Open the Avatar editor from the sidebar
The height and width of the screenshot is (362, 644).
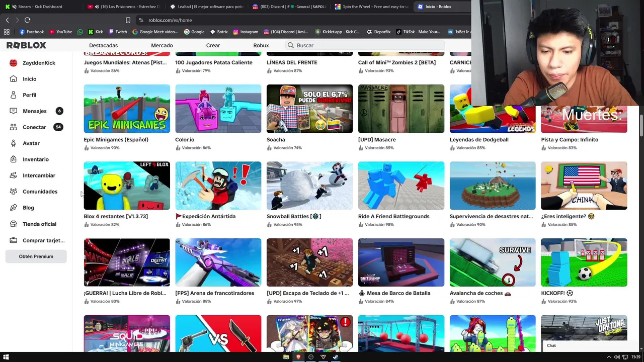[31, 143]
